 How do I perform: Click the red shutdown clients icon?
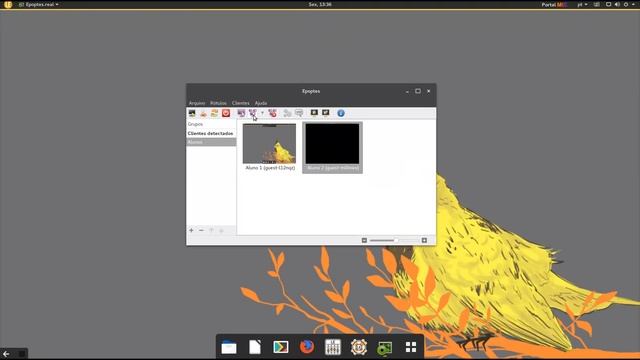click(x=226, y=113)
